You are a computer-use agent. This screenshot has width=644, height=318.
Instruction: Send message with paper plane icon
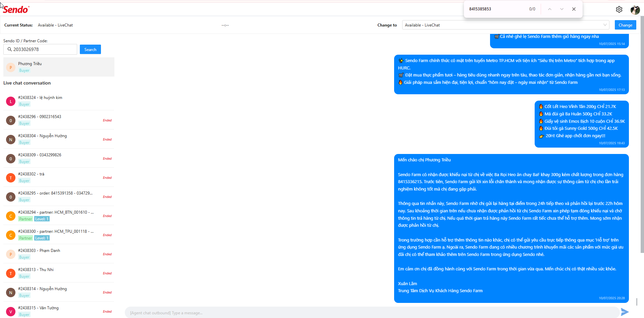[x=625, y=312]
